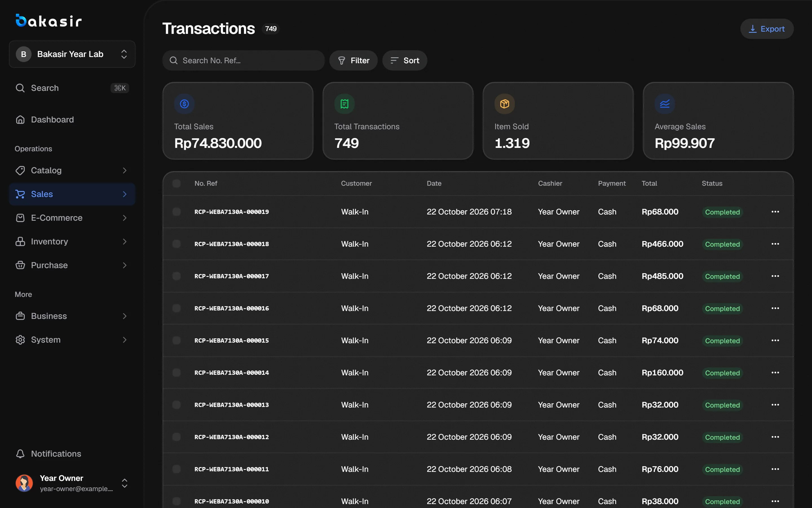Open actions menu for RCP-WEBA7130A-000014
The height and width of the screenshot is (508, 812).
tap(775, 373)
